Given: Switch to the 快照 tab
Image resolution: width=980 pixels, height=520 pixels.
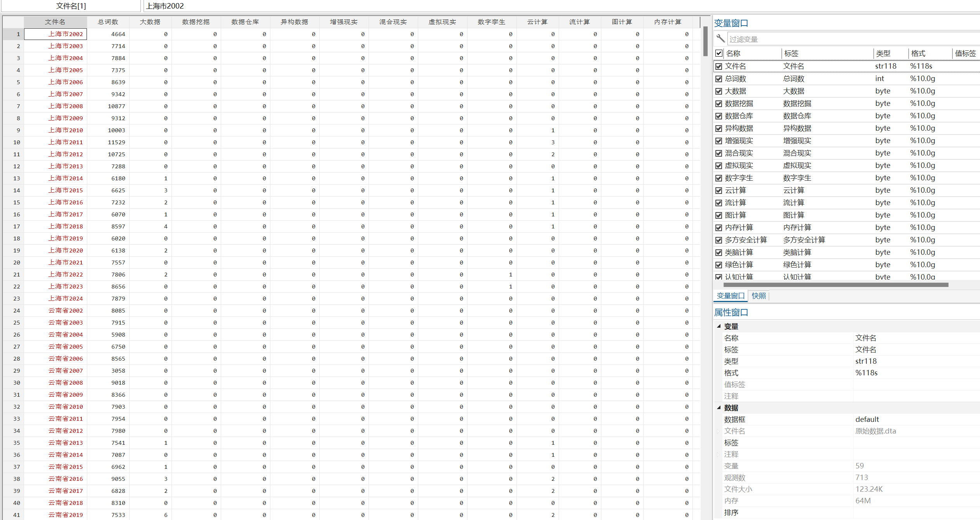Looking at the screenshot, I should pyautogui.click(x=758, y=296).
